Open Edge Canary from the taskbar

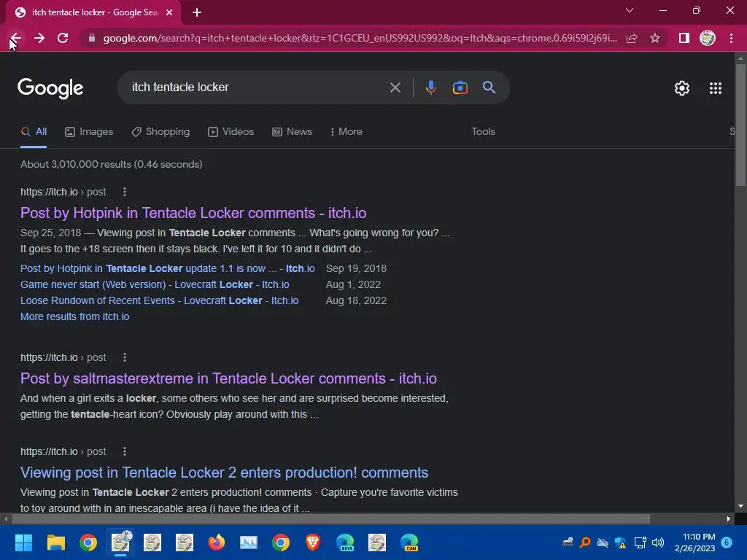(409, 542)
